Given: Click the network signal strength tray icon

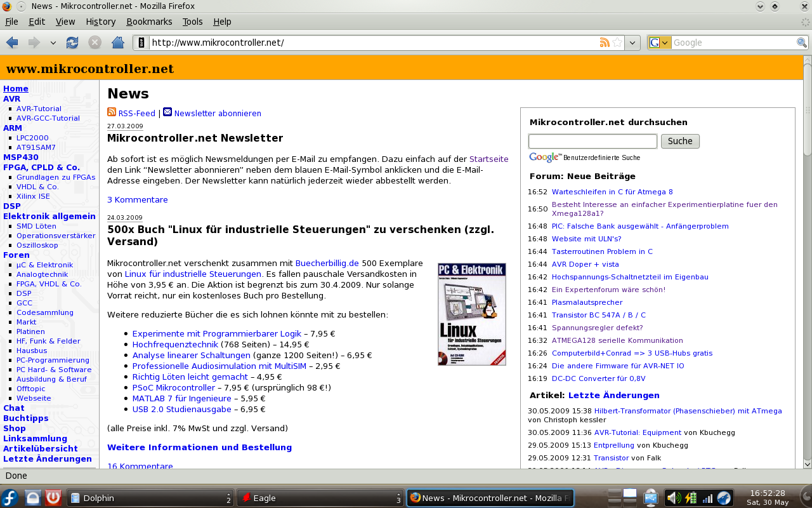Looking at the screenshot, I should click(707, 498).
